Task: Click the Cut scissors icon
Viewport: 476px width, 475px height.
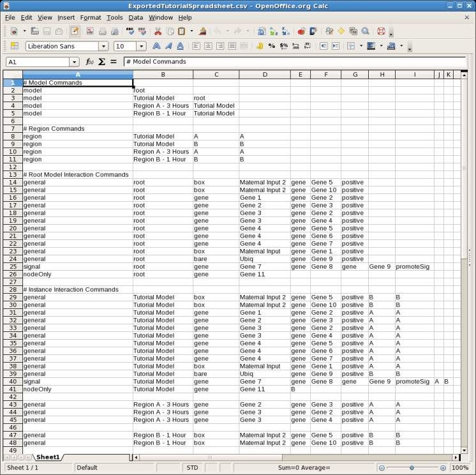Action: click(158, 31)
